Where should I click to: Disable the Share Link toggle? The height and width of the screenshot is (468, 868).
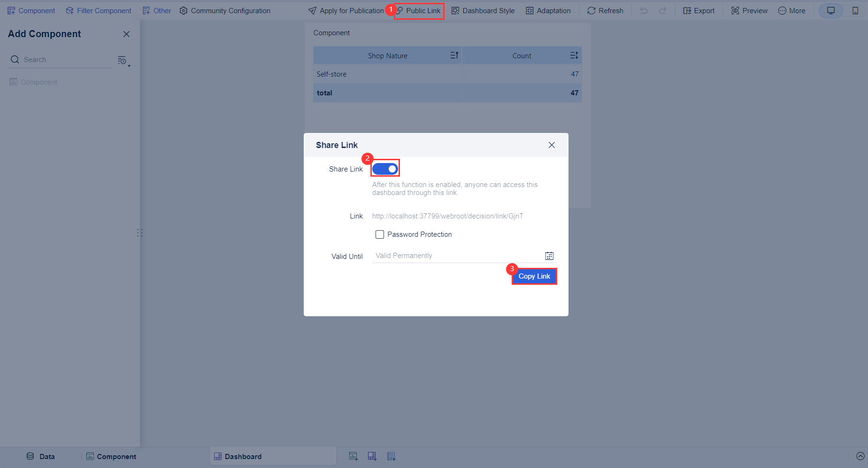coord(385,168)
